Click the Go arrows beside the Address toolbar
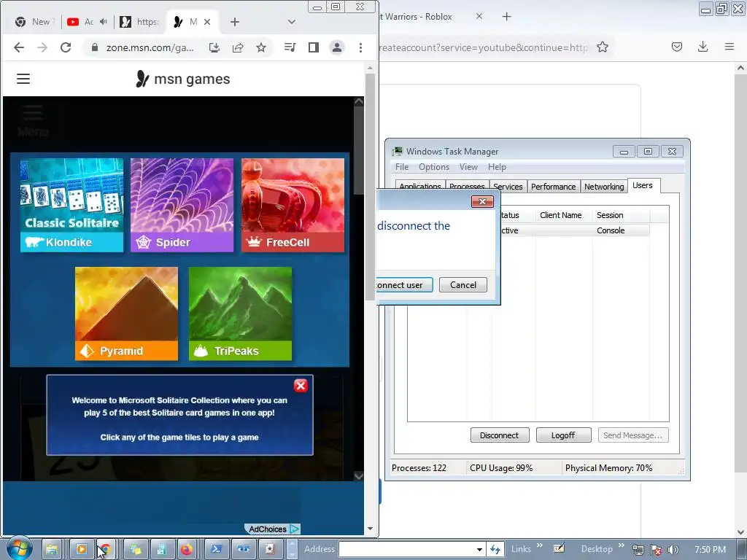 pyautogui.click(x=495, y=550)
